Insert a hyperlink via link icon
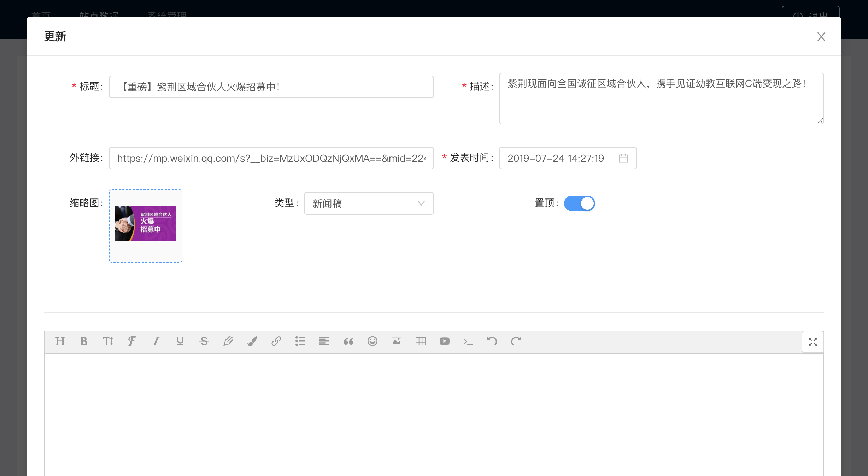This screenshot has width=868, height=476. [x=276, y=341]
